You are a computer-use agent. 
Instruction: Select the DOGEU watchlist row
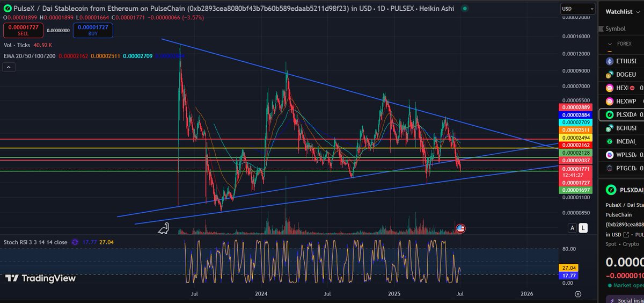point(621,75)
